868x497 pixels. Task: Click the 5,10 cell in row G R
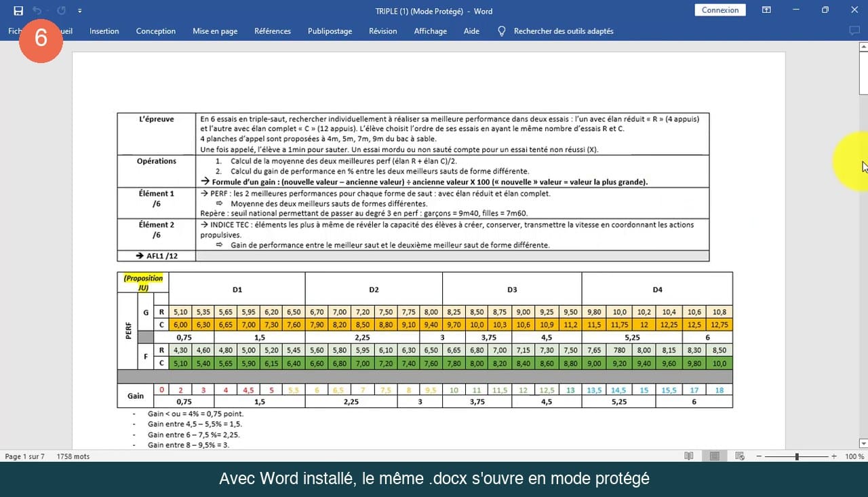(180, 312)
